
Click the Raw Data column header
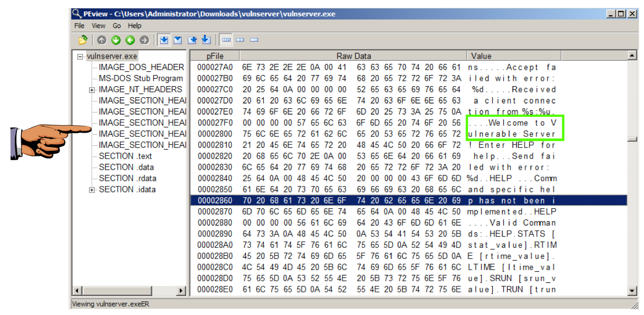[353, 55]
